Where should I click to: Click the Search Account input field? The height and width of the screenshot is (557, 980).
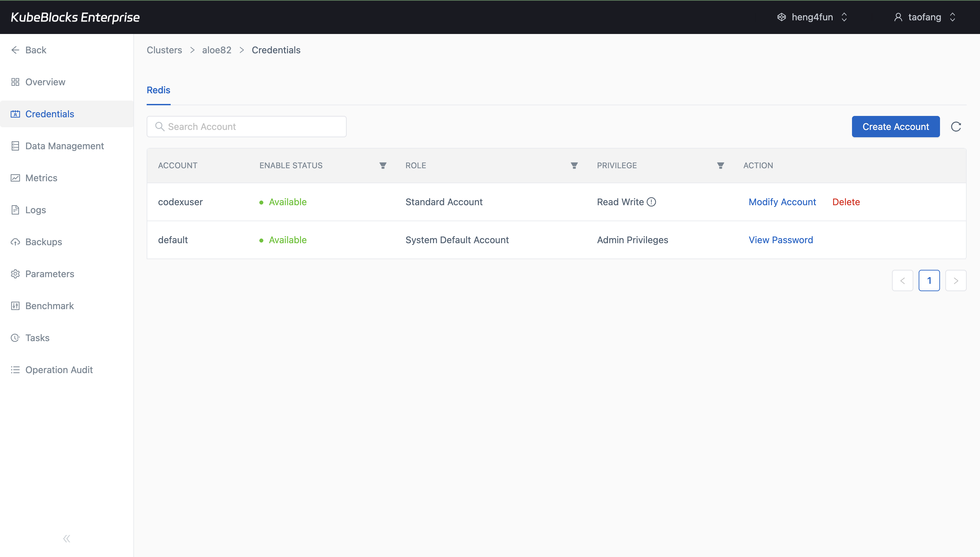pos(246,126)
